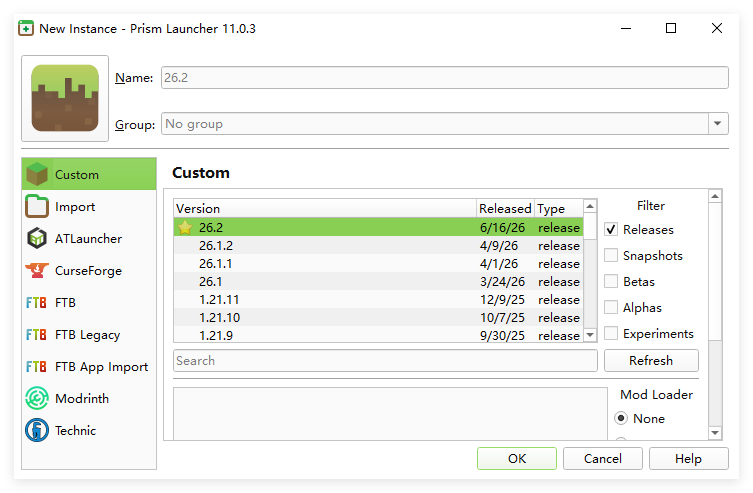This screenshot has width=753, height=493.
Task: Click the ATLauncher cube icon
Action: [37, 239]
